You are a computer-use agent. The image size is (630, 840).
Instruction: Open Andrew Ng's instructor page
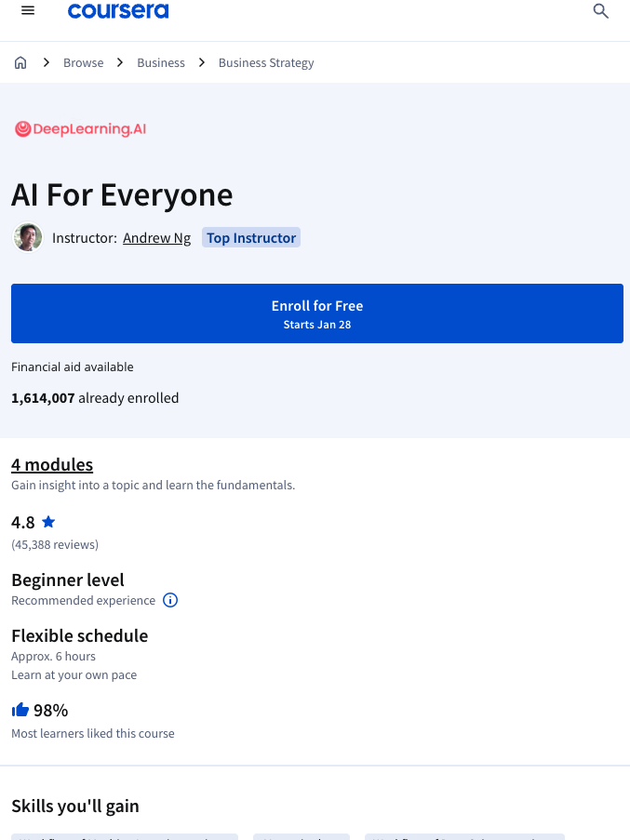(156, 237)
